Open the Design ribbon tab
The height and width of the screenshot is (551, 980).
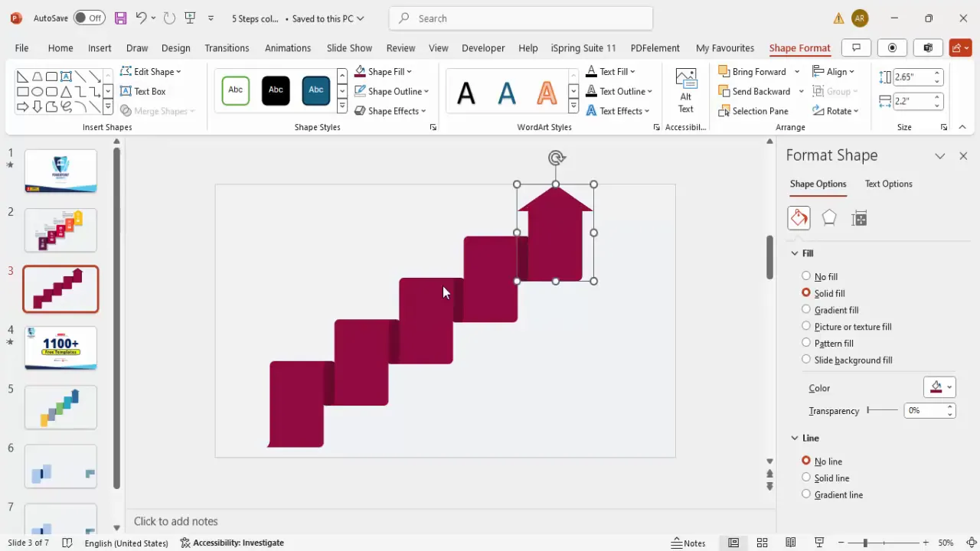(176, 47)
